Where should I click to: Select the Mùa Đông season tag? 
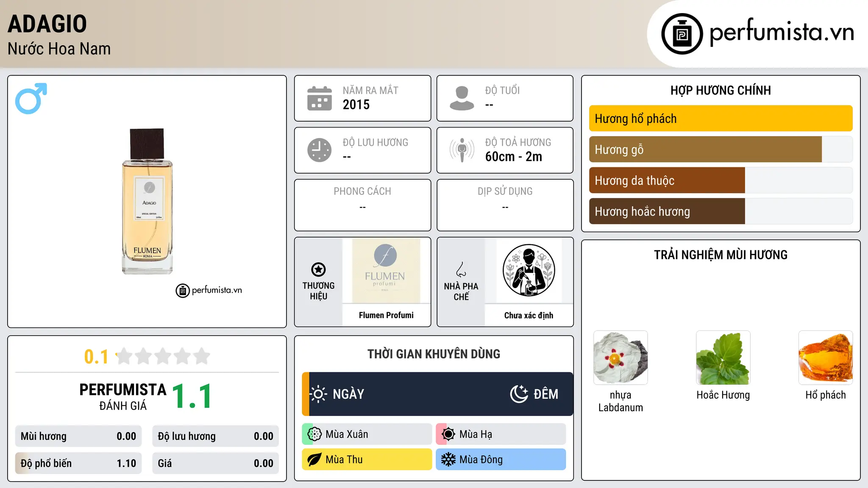501,460
